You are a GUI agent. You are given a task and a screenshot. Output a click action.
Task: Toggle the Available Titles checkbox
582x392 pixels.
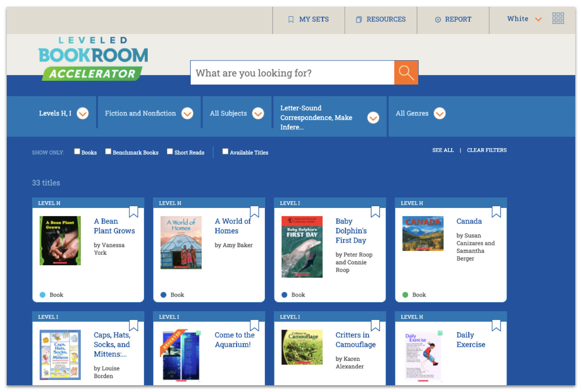click(x=225, y=151)
